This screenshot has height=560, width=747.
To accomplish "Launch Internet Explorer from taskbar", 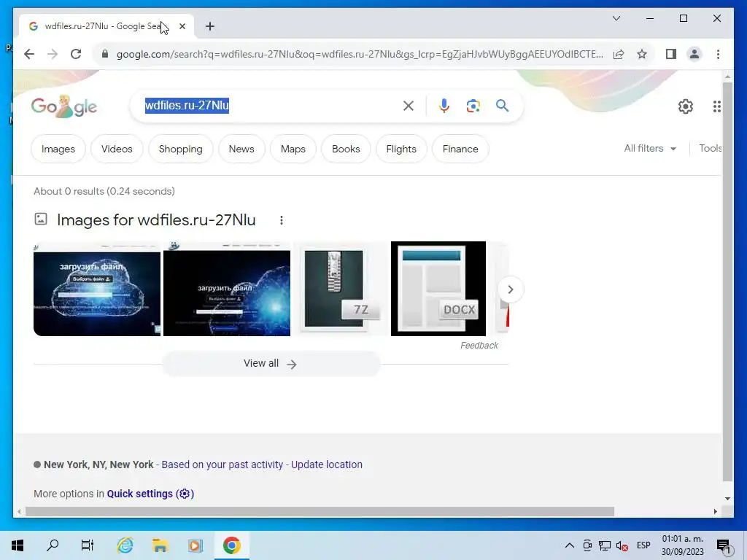I will (x=125, y=545).
